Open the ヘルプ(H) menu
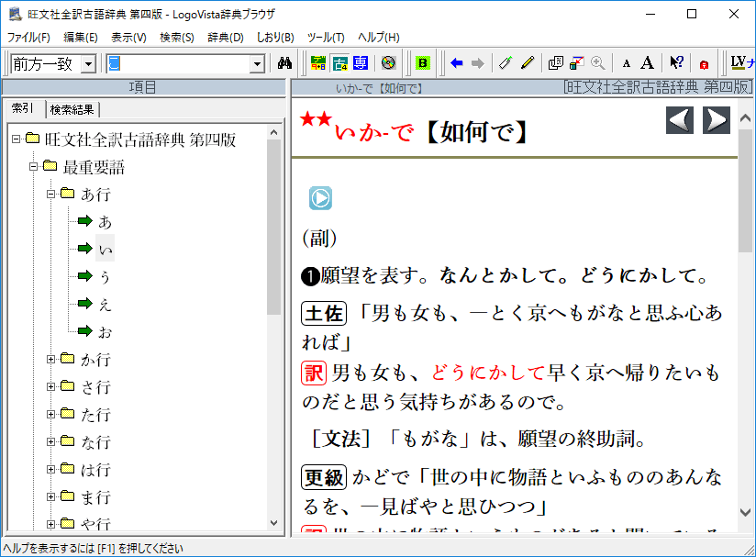756x557 pixels. click(379, 38)
